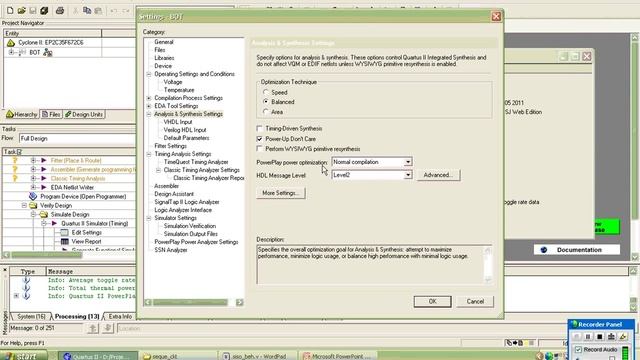
Task: Click the OK button in Settings dialog
Action: pos(433,301)
